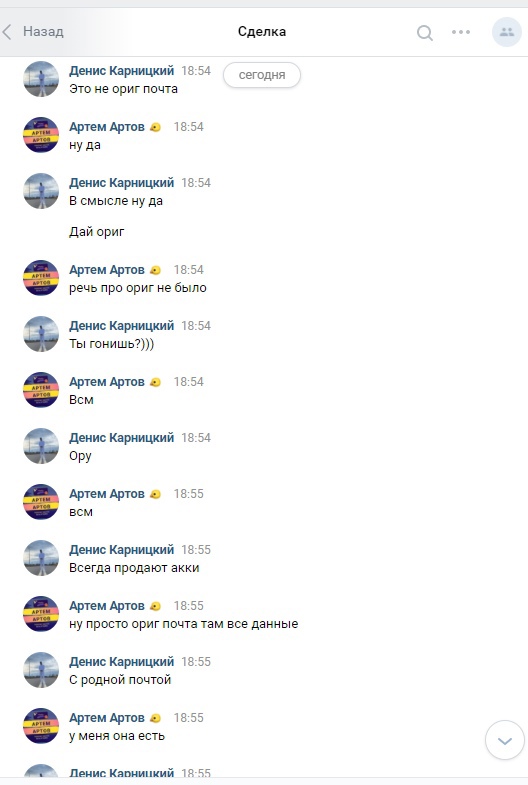
Task: Select message 'ну просто ориг почта там все данные'
Action: click(183, 624)
